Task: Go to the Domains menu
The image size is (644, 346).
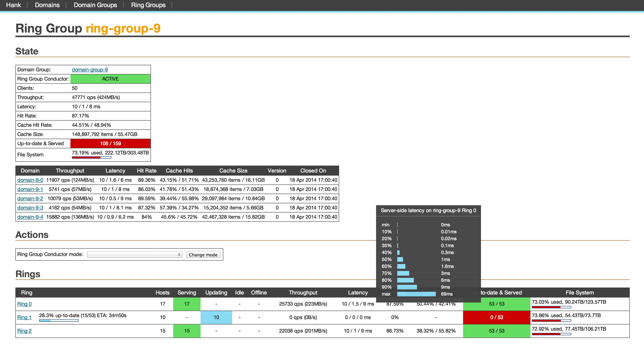Action: (47, 5)
